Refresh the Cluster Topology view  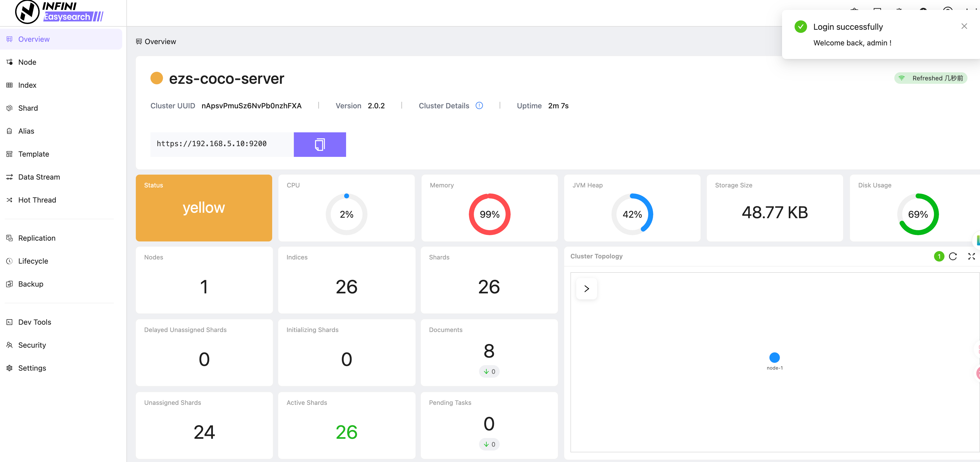coord(953,256)
